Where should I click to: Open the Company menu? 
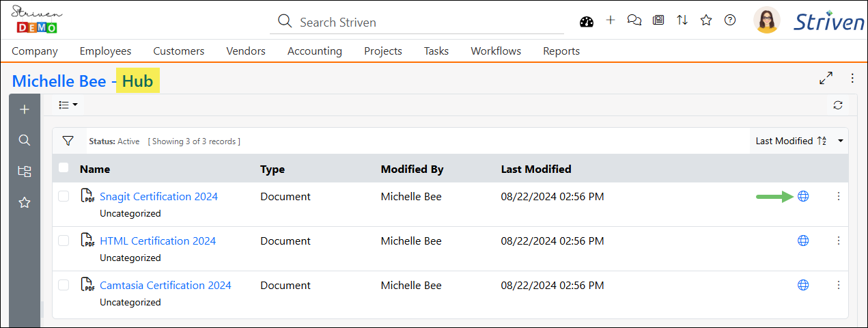[x=35, y=51]
